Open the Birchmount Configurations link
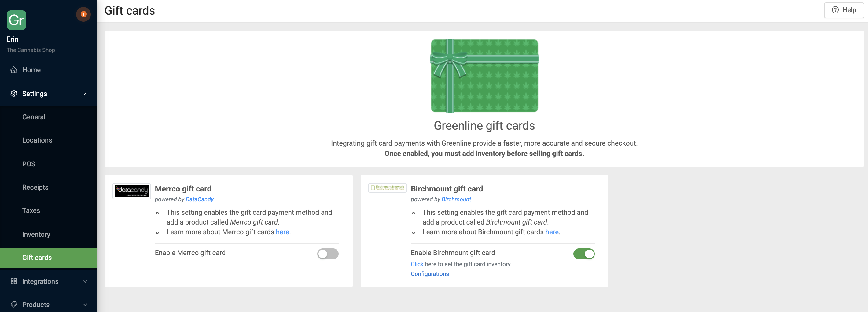Screen dimensions: 868x312 430,274
